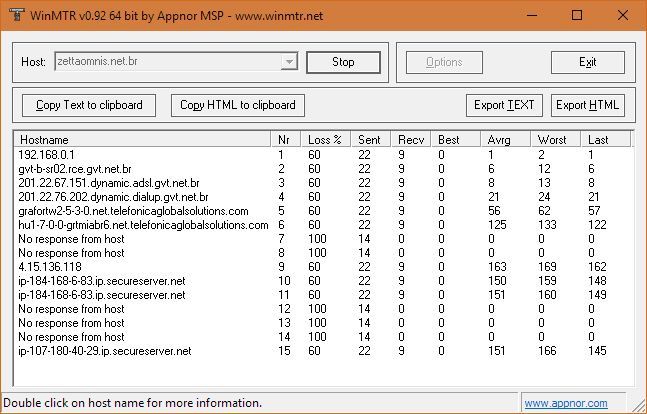Maximize the WinMTR window
The height and width of the screenshot is (414, 647).
pyautogui.click(x=577, y=15)
